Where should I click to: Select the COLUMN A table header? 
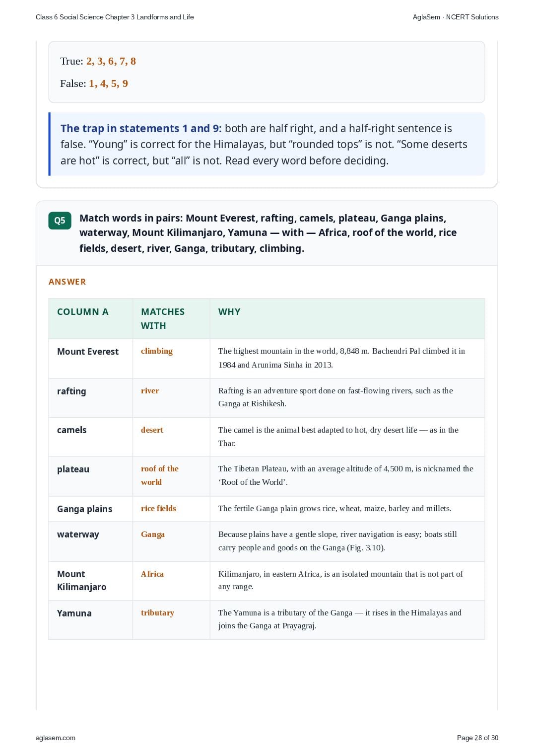[x=82, y=312]
